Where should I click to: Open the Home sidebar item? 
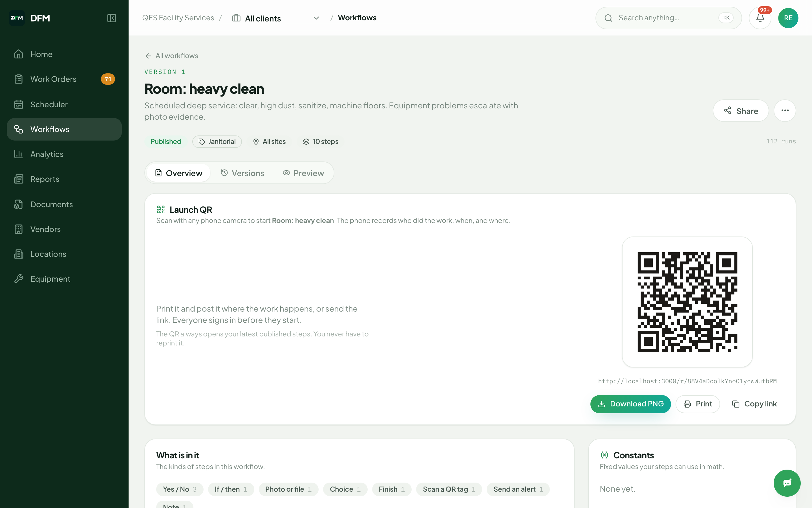click(64, 54)
